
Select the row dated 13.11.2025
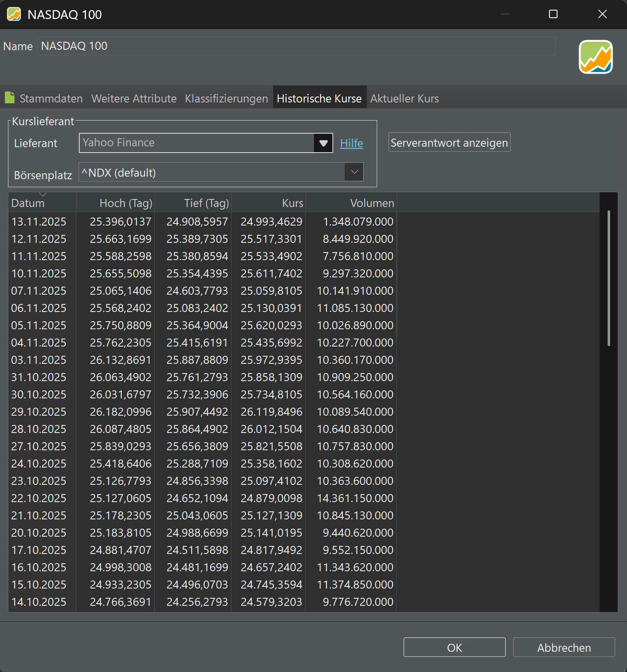click(x=39, y=222)
